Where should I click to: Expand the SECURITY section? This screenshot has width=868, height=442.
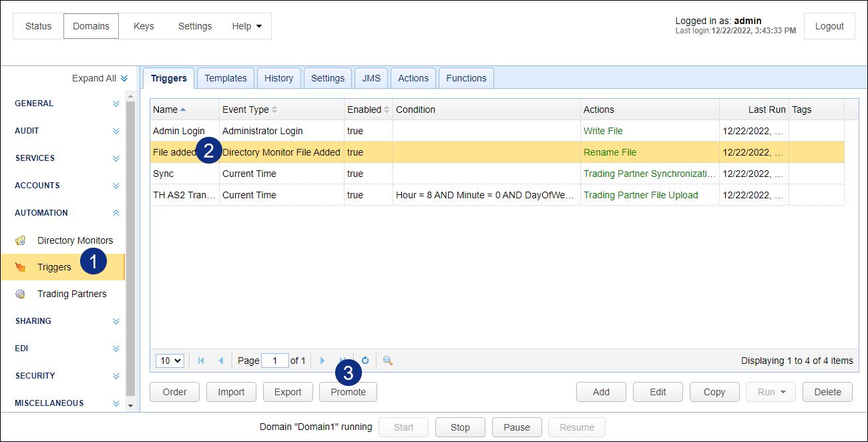[116, 376]
